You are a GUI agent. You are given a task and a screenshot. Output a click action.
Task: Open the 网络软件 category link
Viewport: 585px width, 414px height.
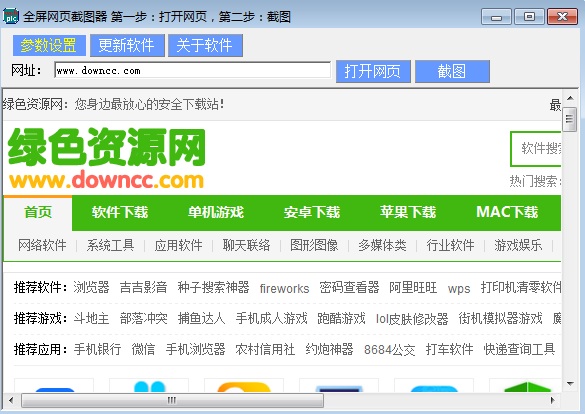[x=42, y=245]
